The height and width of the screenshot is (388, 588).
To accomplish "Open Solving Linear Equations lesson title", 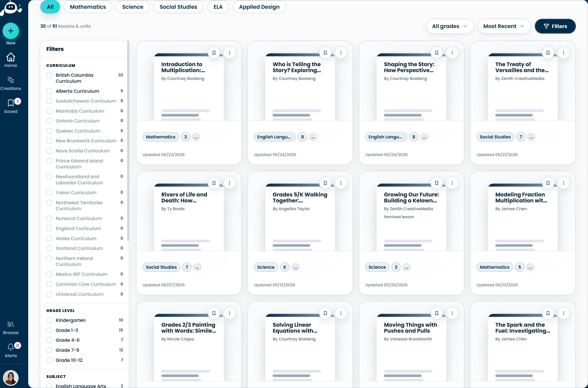I will (295, 328).
